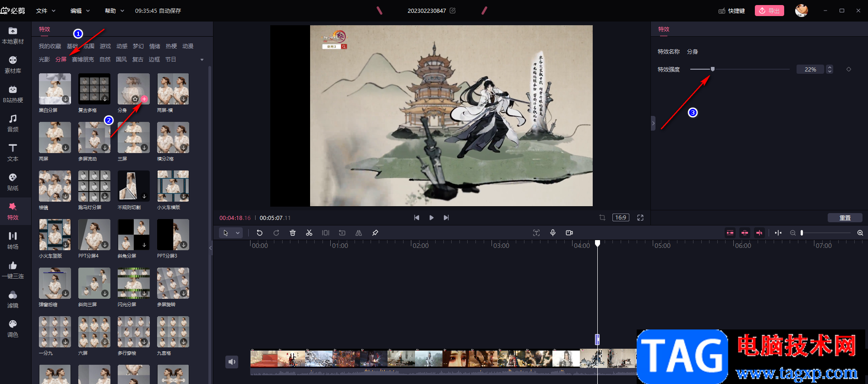
Task: Open the 文本 text panel
Action: [x=13, y=153]
